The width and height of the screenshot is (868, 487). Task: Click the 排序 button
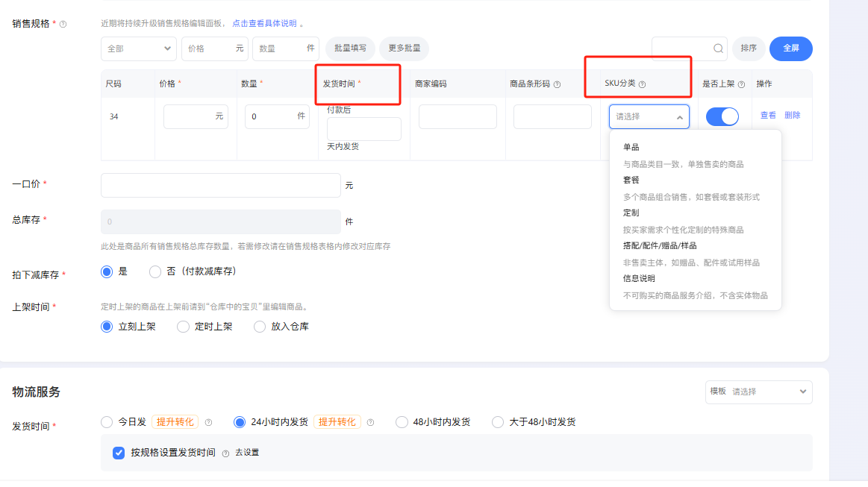(749, 48)
